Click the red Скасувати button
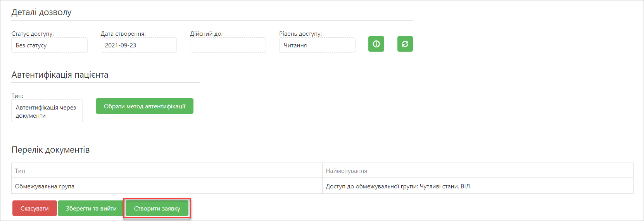644x221 pixels. 35,209
